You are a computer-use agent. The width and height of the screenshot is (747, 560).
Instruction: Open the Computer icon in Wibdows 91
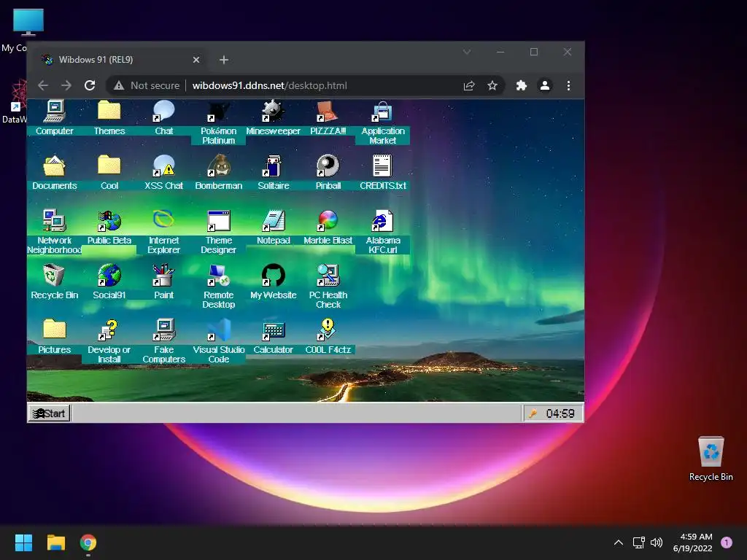[54, 118]
